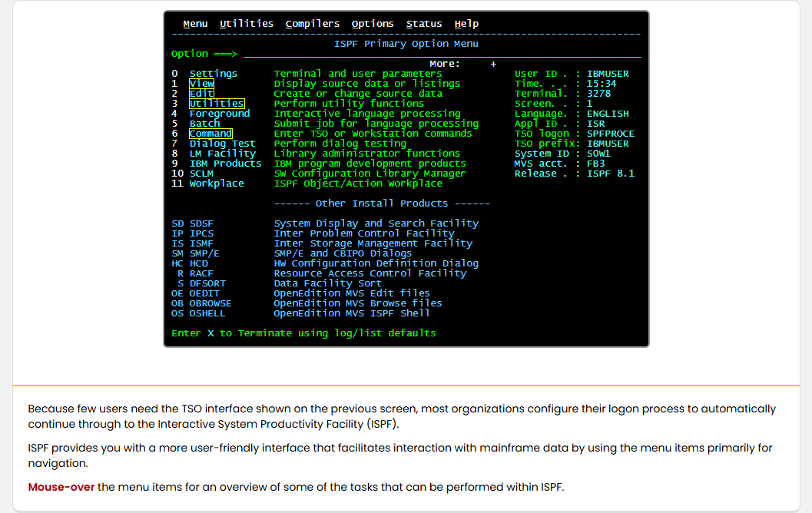Select the ISMF product entry
Image resolution: width=812 pixels, height=513 pixels.
coord(201,243)
